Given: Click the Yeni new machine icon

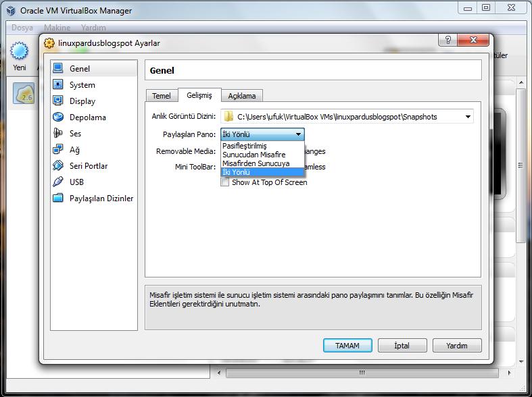Looking at the screenshot, I should click(20, 51).
